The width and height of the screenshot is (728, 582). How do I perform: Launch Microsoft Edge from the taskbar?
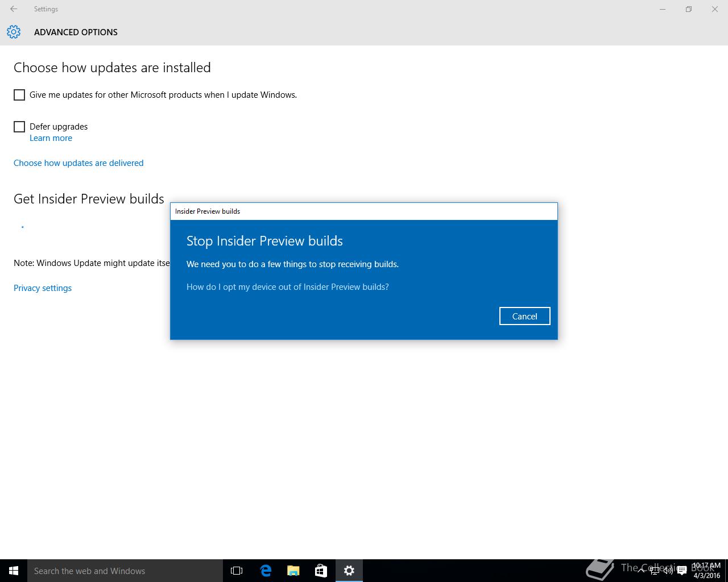(x=265, y=571)
